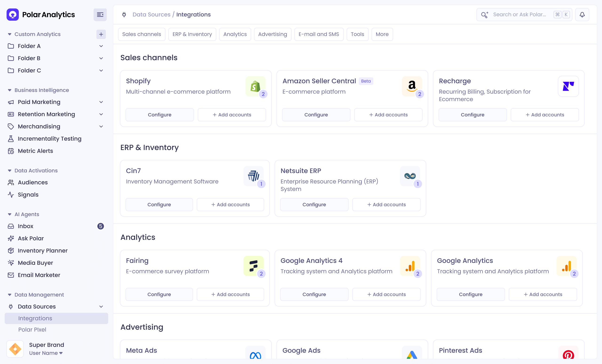Collapse the Custom Analytics section
The width and height of the screenshot is (602, 364).
pyautogui.click(x=10, y=34)
